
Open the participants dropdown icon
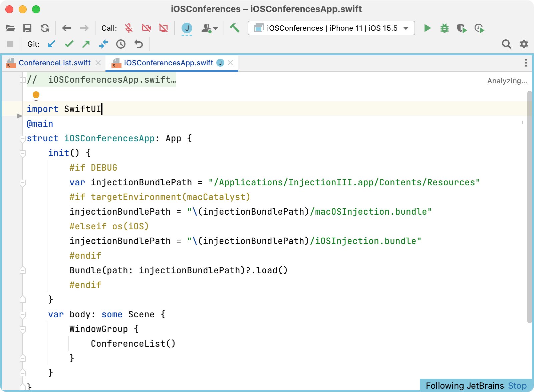[210, 28]
